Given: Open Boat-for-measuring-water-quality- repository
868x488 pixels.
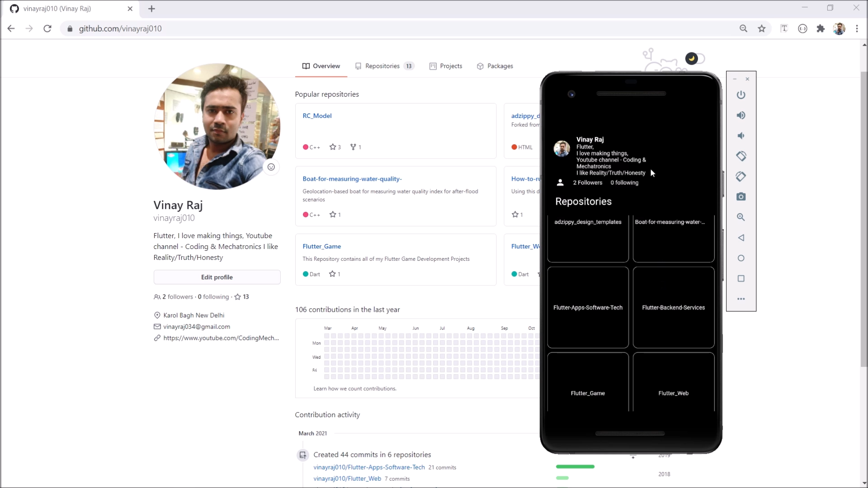Looking at the screenshot, I should 352,179.
